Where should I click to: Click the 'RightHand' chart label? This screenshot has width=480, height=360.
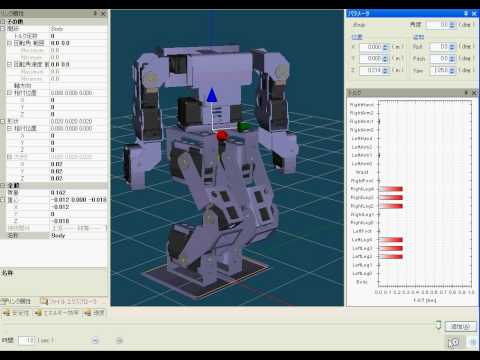362,105
